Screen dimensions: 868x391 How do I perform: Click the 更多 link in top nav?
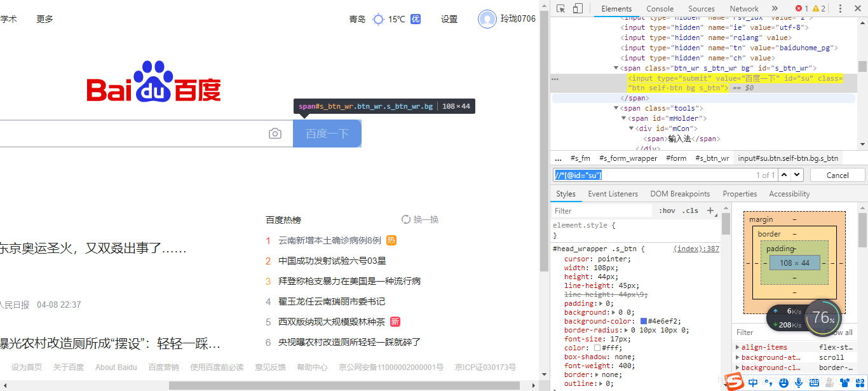tap(44, 19)
